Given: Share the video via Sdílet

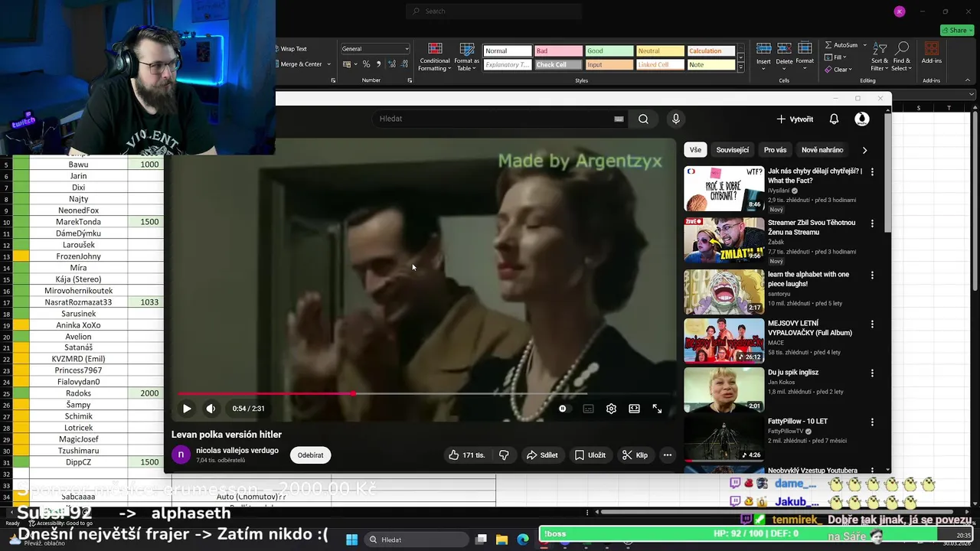Looking at the screenshot, I should click(541, 455).
